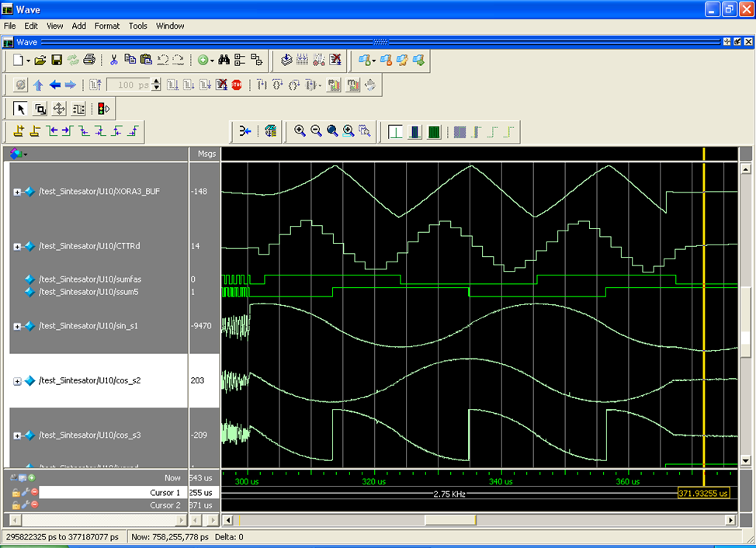Open the View menu

tap(54, 26)
